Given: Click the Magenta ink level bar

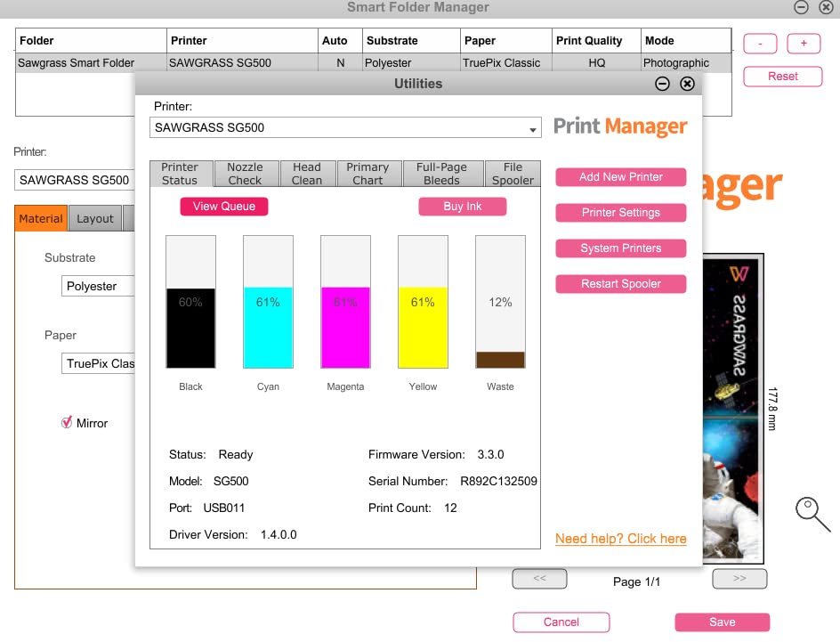Looking at the screenshot, I should point(345,302).
